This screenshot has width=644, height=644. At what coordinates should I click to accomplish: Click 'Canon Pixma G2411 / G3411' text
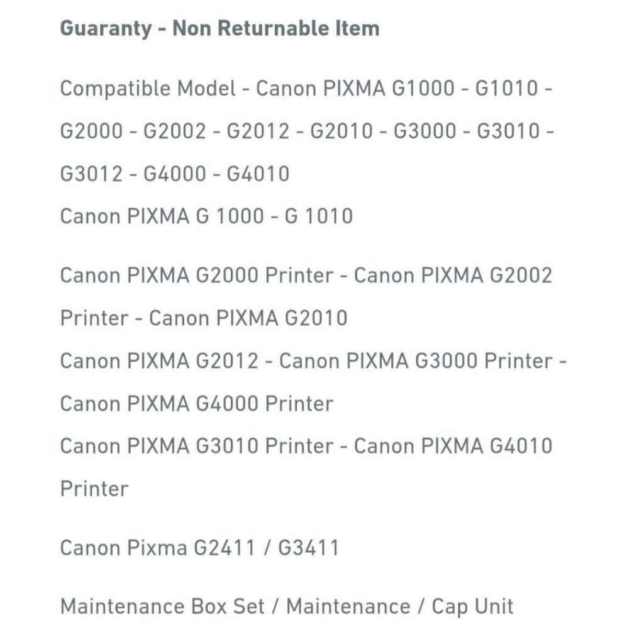pyautogui.click(x=199, y=548)
